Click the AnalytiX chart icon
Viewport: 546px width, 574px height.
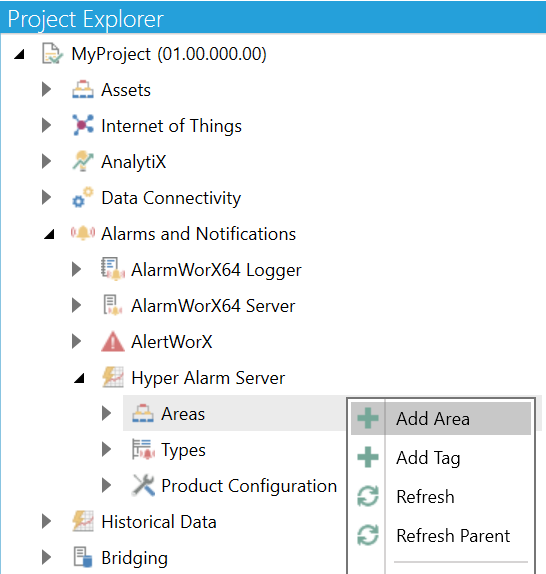click(x=83, y=161)
